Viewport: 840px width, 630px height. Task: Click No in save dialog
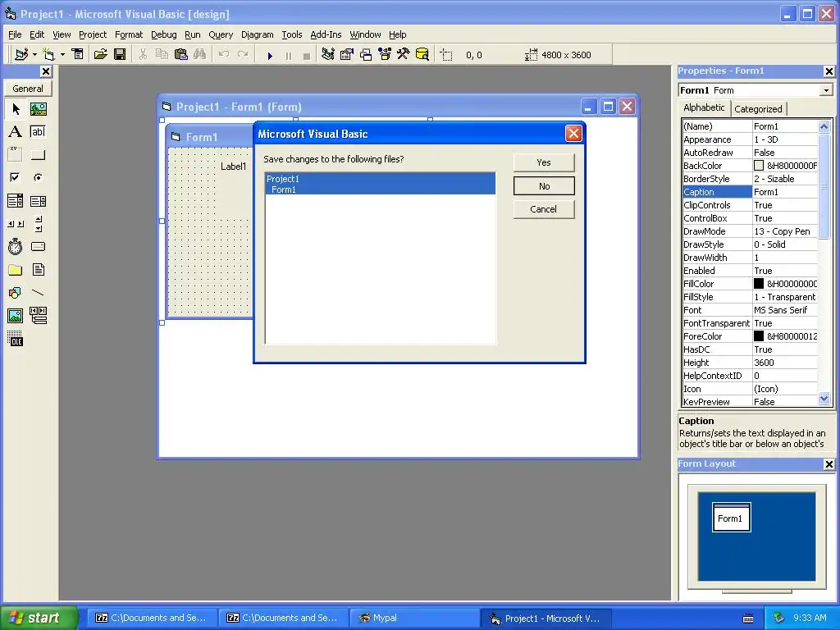pos(544,186)
